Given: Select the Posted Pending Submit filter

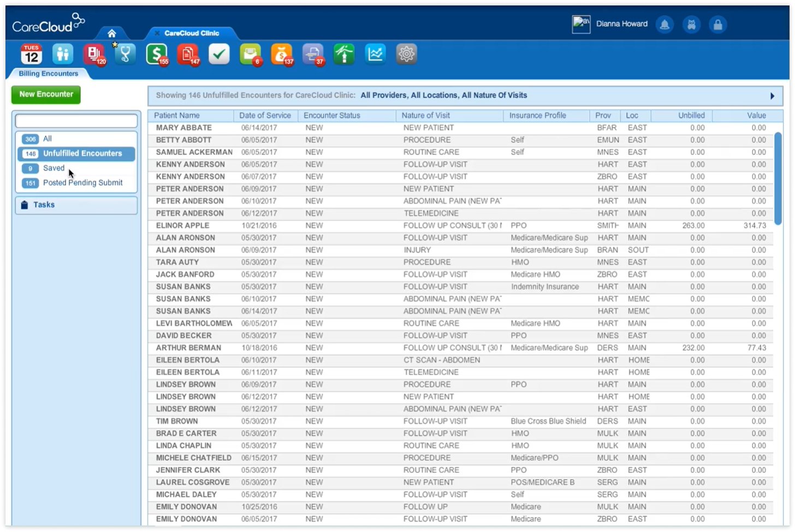Looking at the screenshot, I should click(83, 182).
